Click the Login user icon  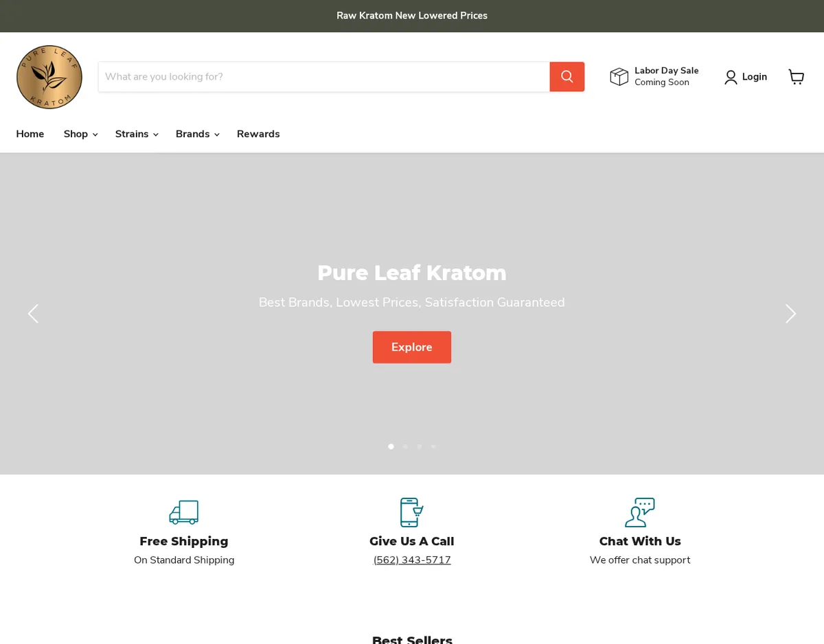731,77
